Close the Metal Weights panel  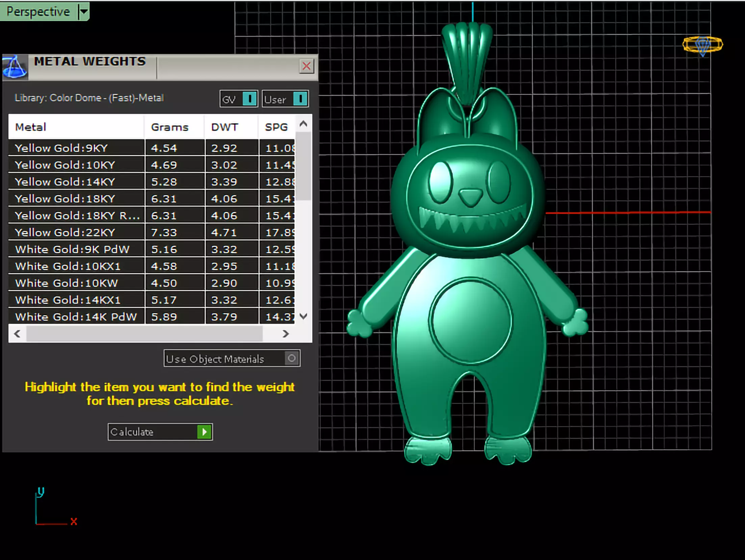click(x=306, y=66)
